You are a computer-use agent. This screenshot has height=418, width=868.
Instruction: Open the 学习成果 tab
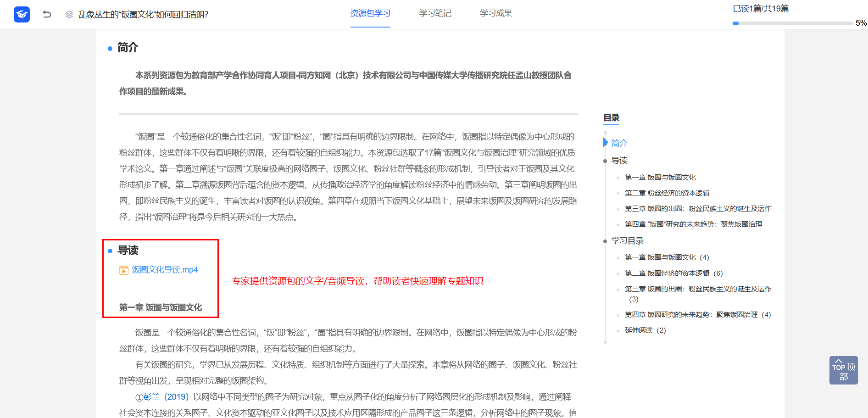496,13
